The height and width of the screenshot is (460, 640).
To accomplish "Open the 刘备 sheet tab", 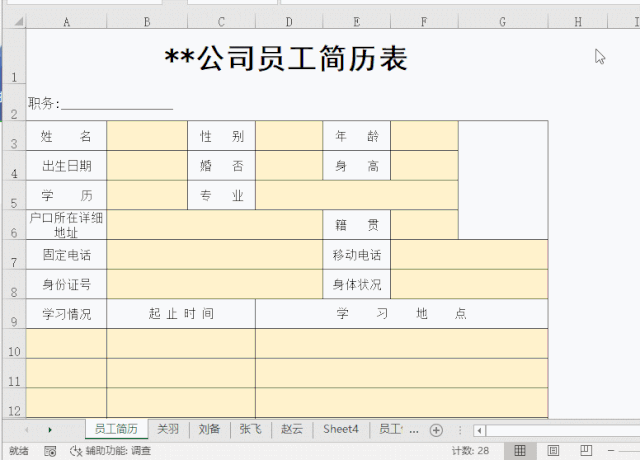I will [209, 429].
